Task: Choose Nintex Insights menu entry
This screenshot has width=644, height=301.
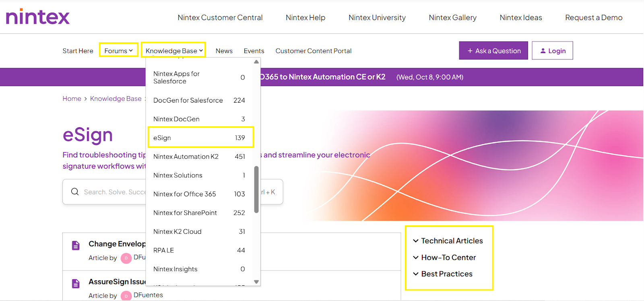Action: pyautogui.click(x=199, y=269)
